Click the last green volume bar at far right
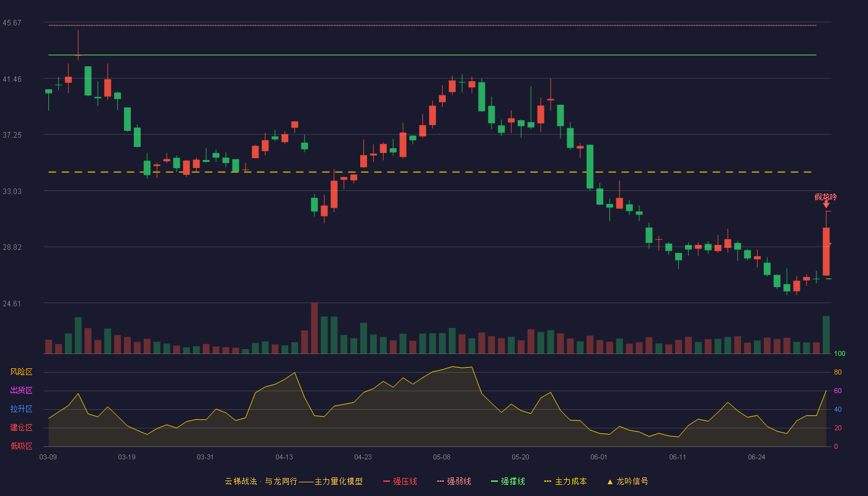 click(x=826, y=335)
